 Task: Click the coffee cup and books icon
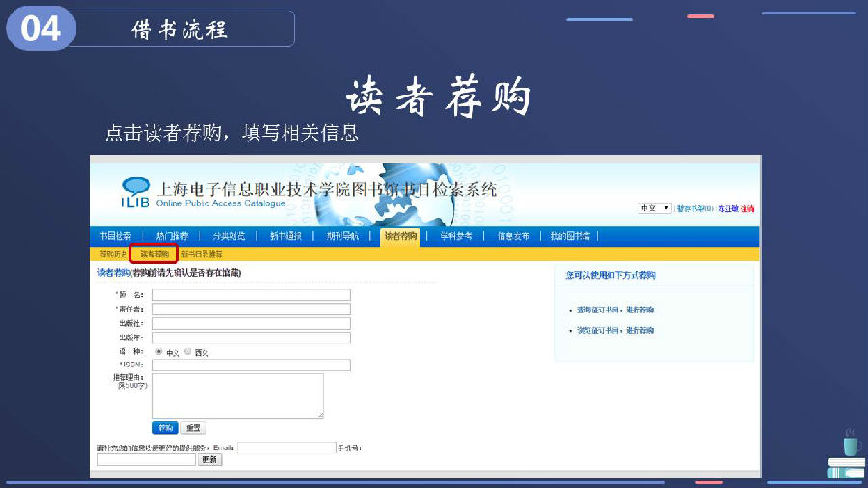pos(845,457)
